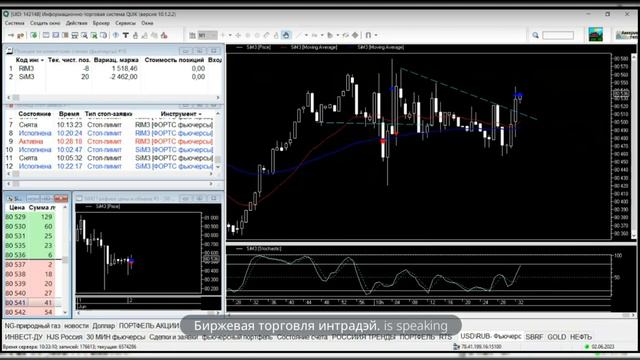Click the flag-shaped icon in chart toolbar
Screen dimensions: 640x360
point(330,36)
